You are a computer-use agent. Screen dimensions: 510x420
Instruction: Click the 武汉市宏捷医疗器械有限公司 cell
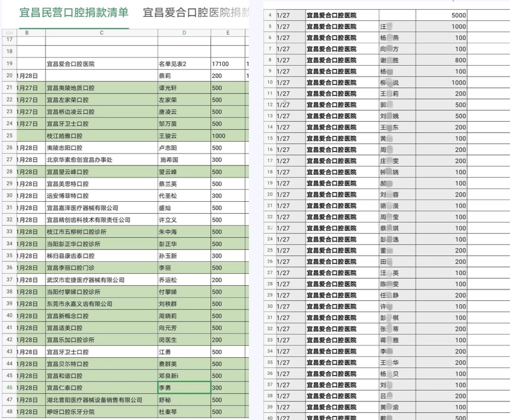tap(102, 280)
